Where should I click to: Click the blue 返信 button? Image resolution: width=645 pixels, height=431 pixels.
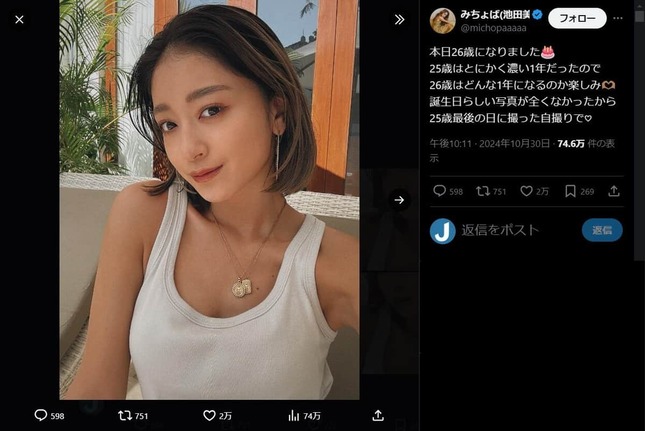coord(602,230)
